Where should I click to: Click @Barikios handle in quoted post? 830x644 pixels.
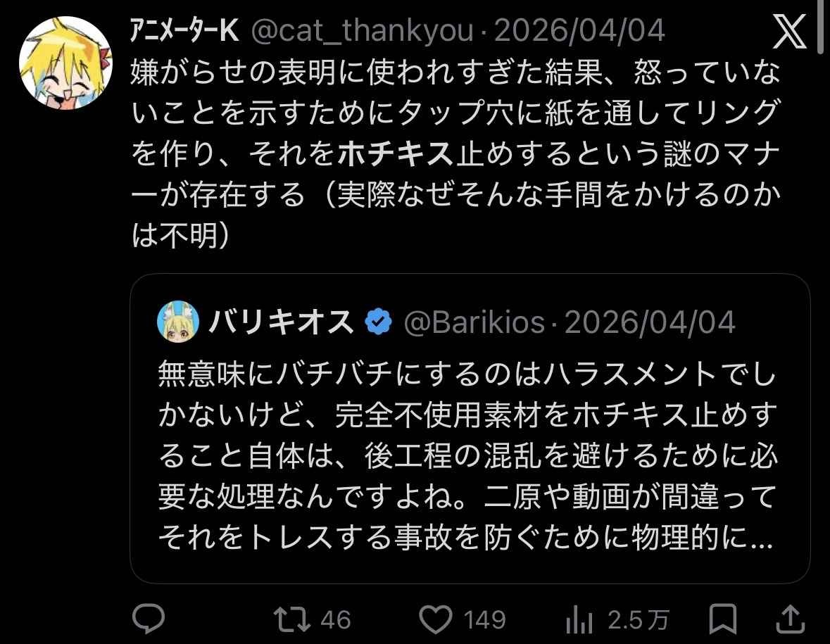(474, 323)
